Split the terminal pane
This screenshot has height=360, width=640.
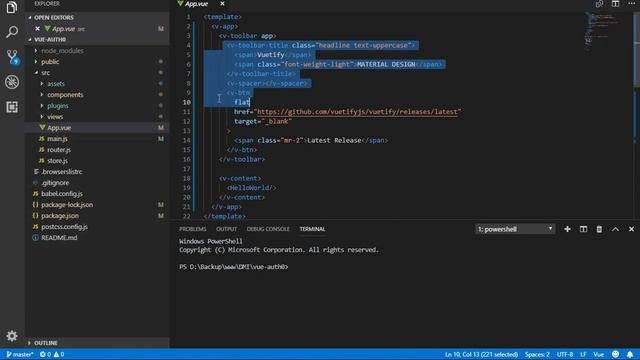click(x=583, y=229)
